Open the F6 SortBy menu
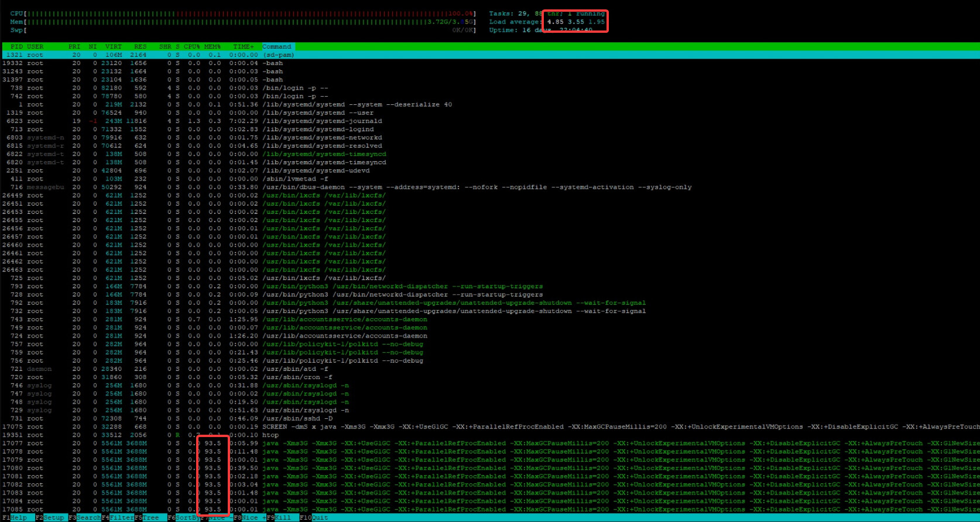 point(186,518)
